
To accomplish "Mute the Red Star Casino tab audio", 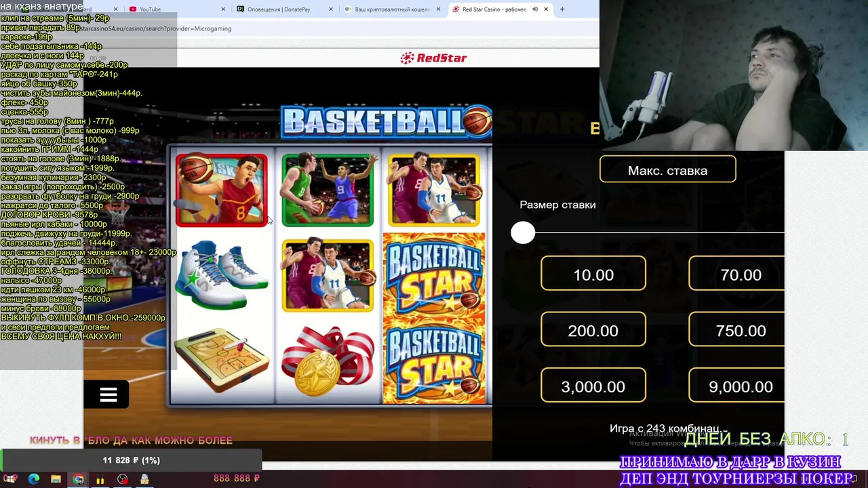I will click(x=535, y=9).
